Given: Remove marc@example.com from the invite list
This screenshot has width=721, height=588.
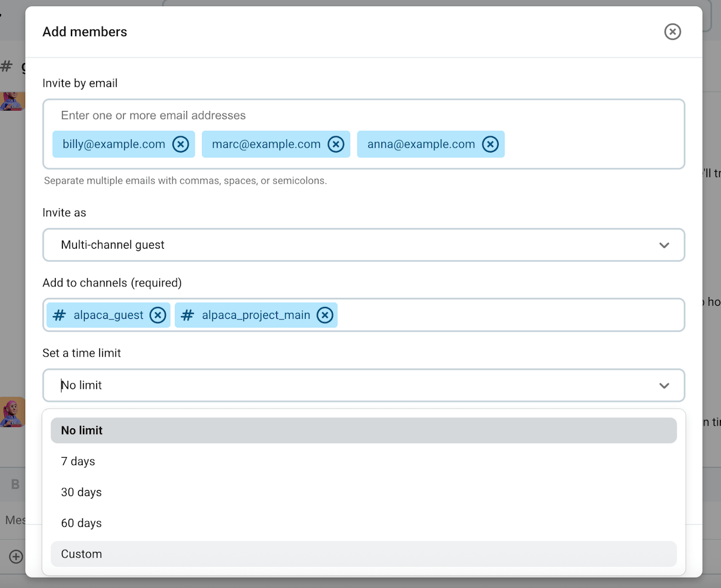Looking at the screenshot, I should click(x=335, y=144).
